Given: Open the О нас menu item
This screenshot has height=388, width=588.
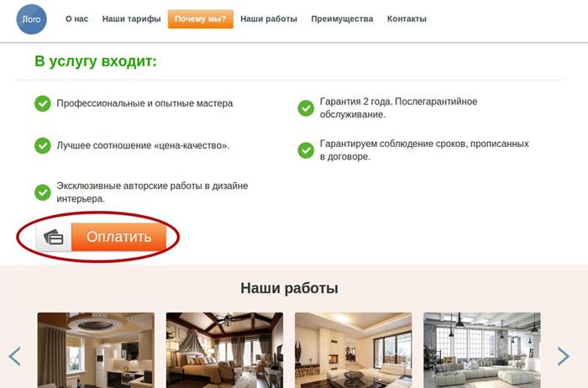Looking at the screenshot, I should (x=77, y=18).
